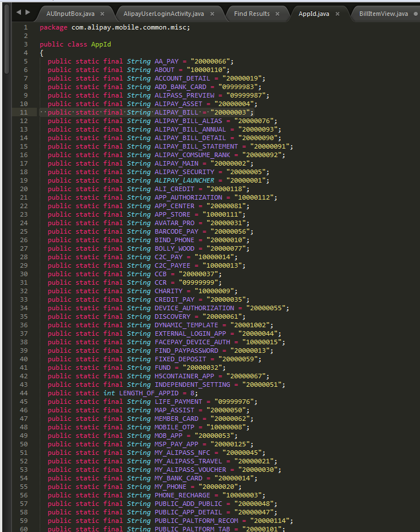Viewport: 420px width, 532px height.
Task: Click the class name AppId
Action: [x=101, y=44]
